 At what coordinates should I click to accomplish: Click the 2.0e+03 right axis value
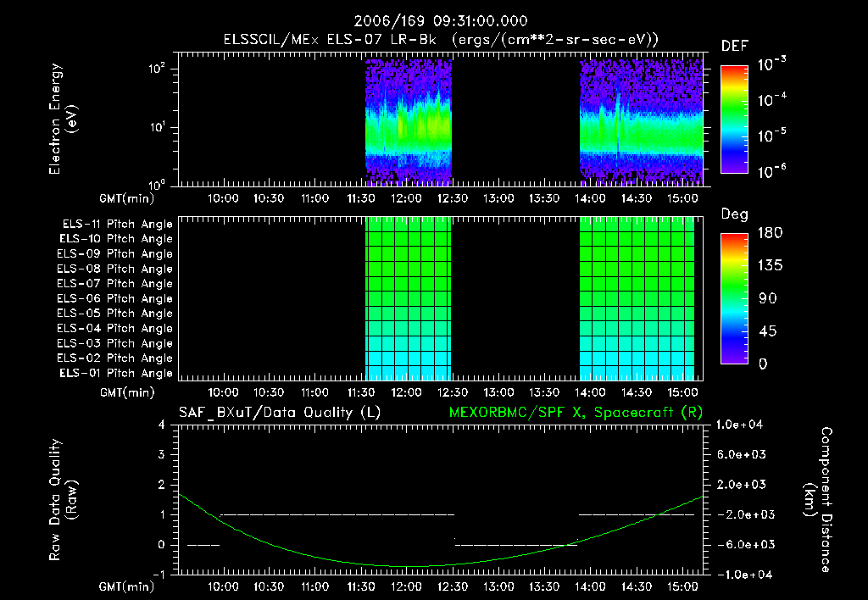[x=742, y=485]
